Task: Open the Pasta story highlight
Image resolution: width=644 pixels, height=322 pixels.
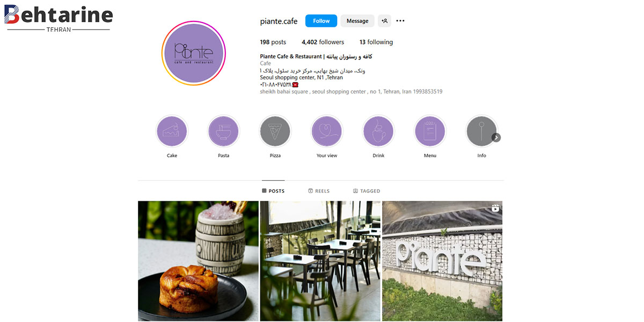Action: point(223,131)
